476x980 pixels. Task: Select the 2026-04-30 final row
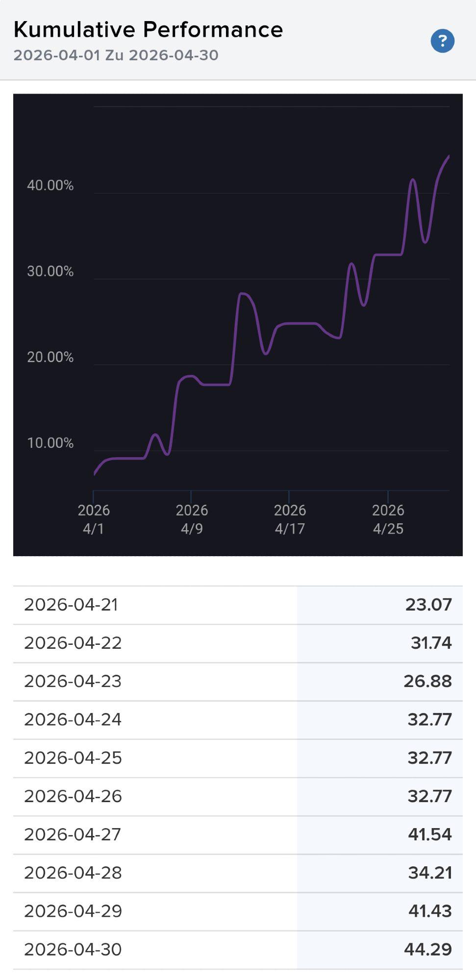click(x=238, y=950)
